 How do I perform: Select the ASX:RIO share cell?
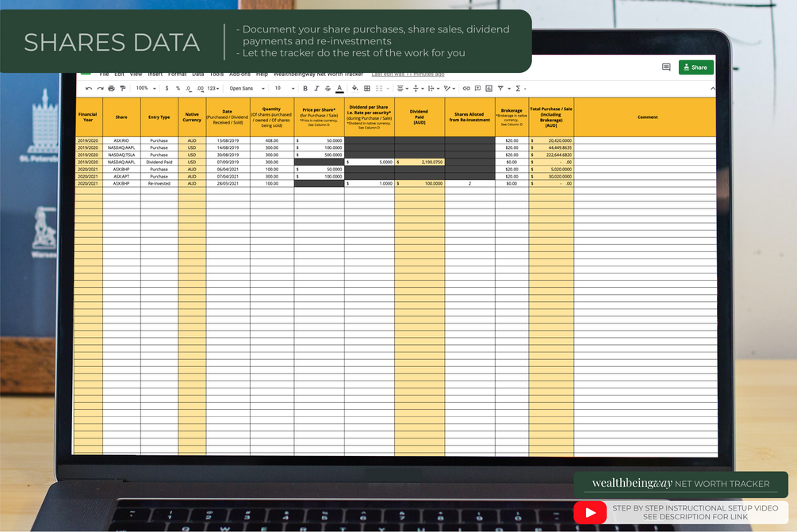(x=121, y=140)
